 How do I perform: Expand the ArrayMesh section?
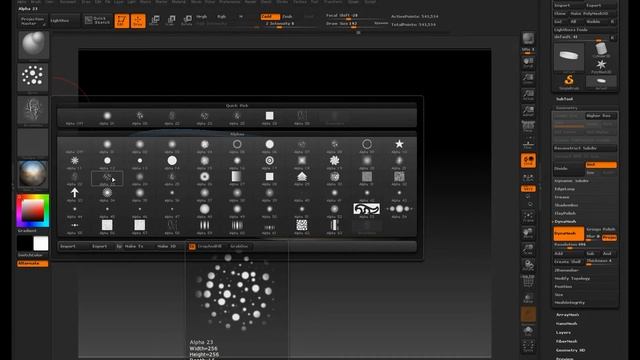(x=567, y=315)
